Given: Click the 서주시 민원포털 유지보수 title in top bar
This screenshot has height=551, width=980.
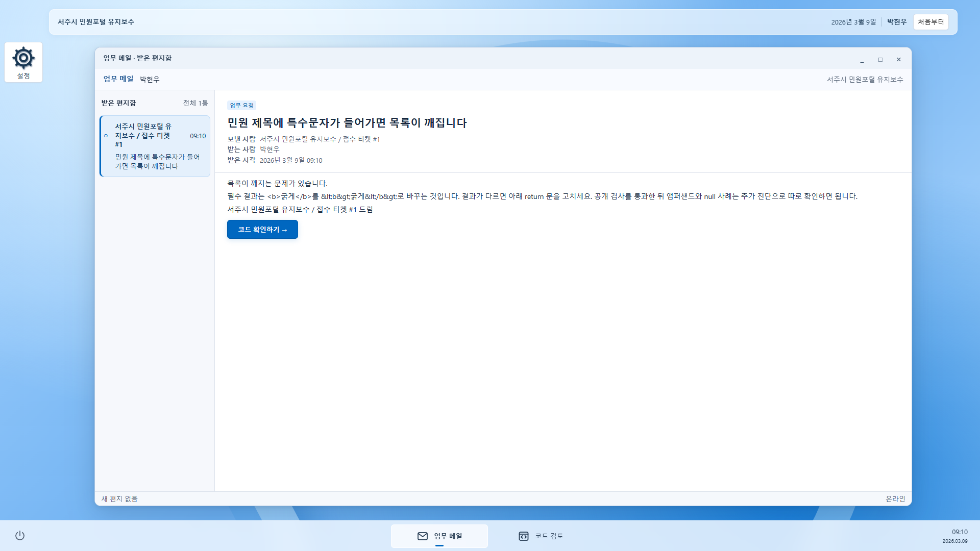Looking at the screenshot, I should (96, 22).
